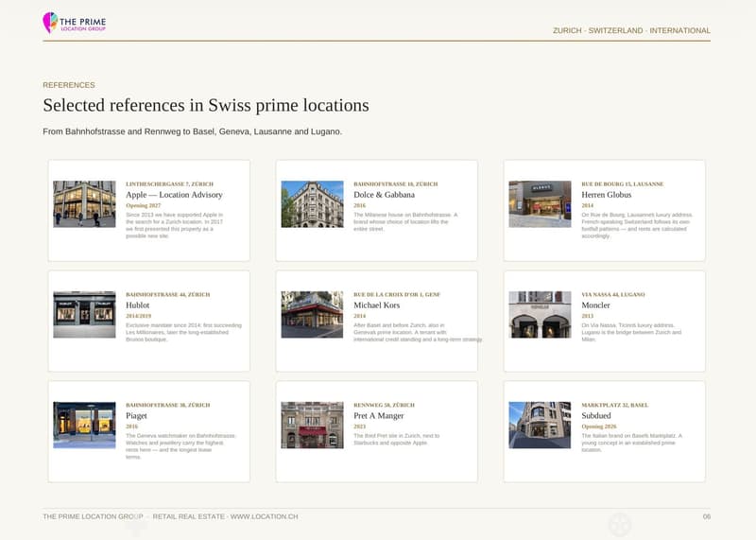
Task: Open the Moncler Lugano arcade photo
Action: pos(540,314)
